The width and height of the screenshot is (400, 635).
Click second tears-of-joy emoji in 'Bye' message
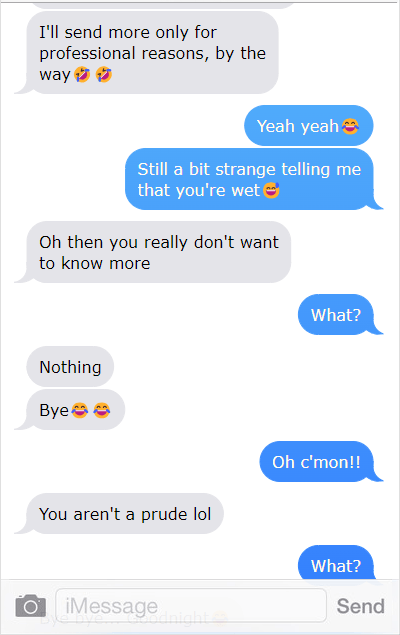point(102,410)
